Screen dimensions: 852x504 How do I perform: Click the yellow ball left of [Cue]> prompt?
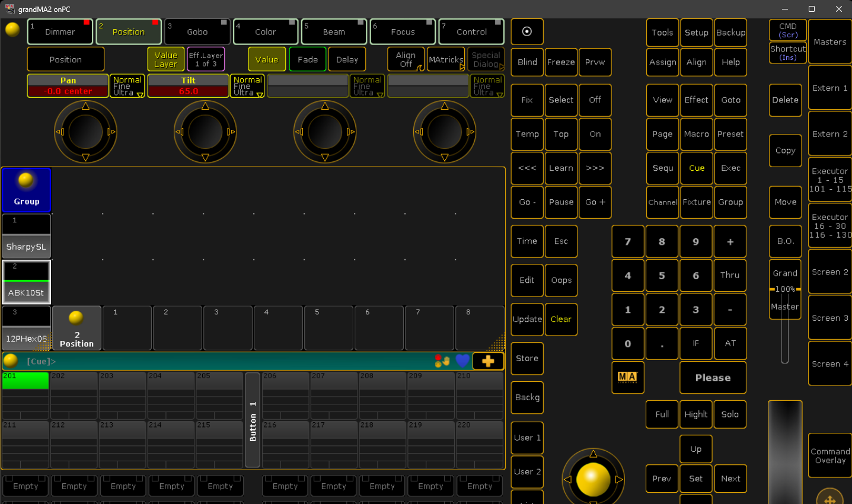(11, 361)
